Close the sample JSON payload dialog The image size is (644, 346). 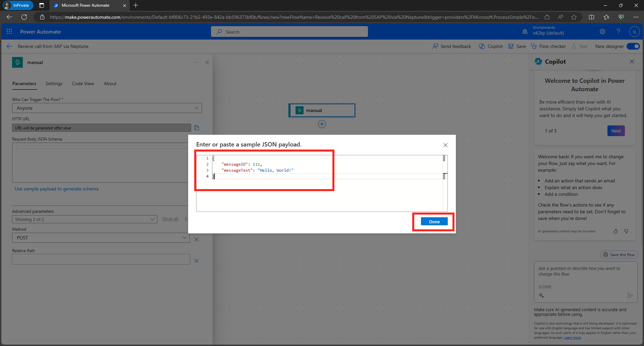click(445, 145)
